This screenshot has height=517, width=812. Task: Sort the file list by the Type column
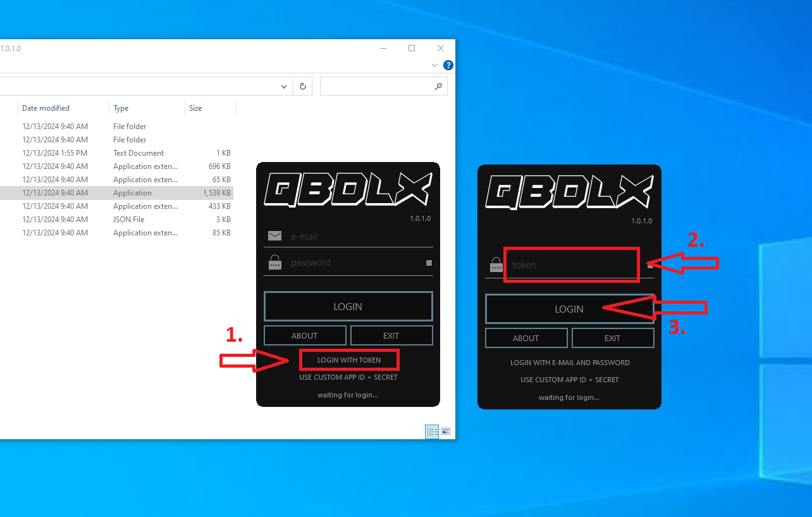(x=121, y=108)
